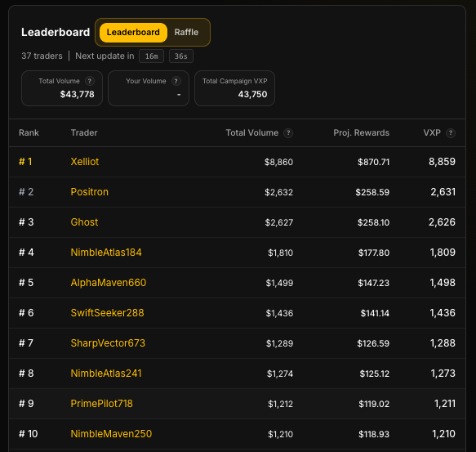Viewport: 476px width, 452px height.
Task: Open trader NimbleAtlas241
Action: pos(106,374)
